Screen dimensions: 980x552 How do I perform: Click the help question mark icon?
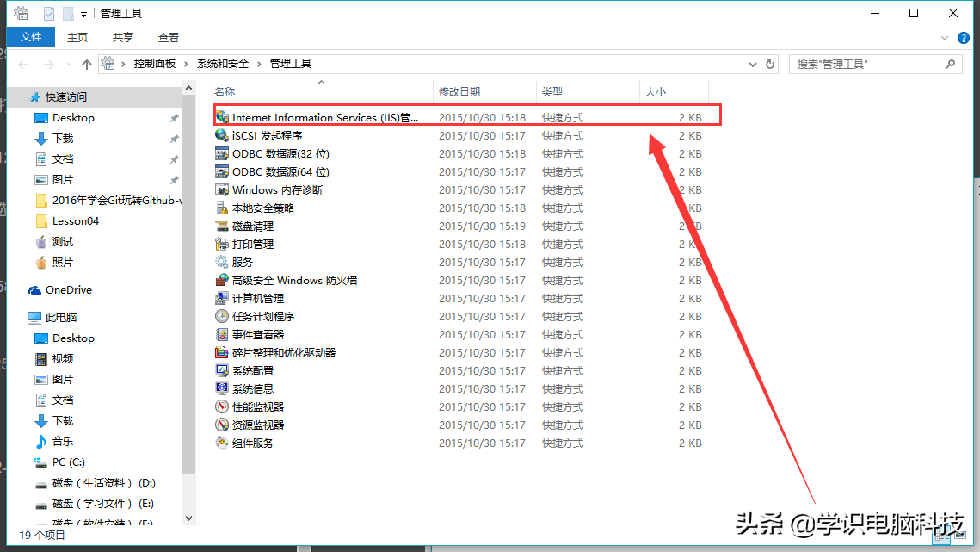[x=963, y=38]
